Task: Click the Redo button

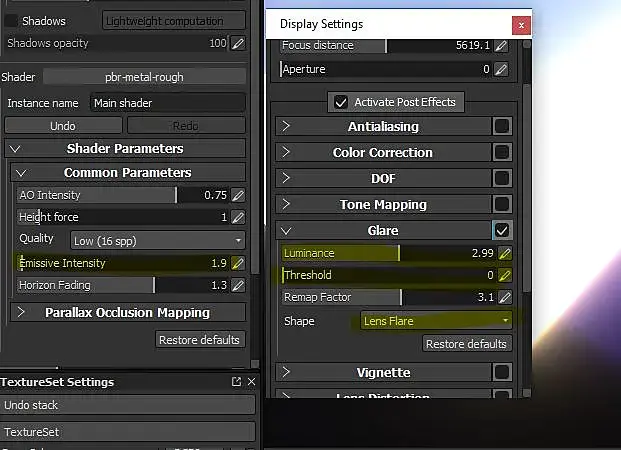Action: tap(186, 126)
